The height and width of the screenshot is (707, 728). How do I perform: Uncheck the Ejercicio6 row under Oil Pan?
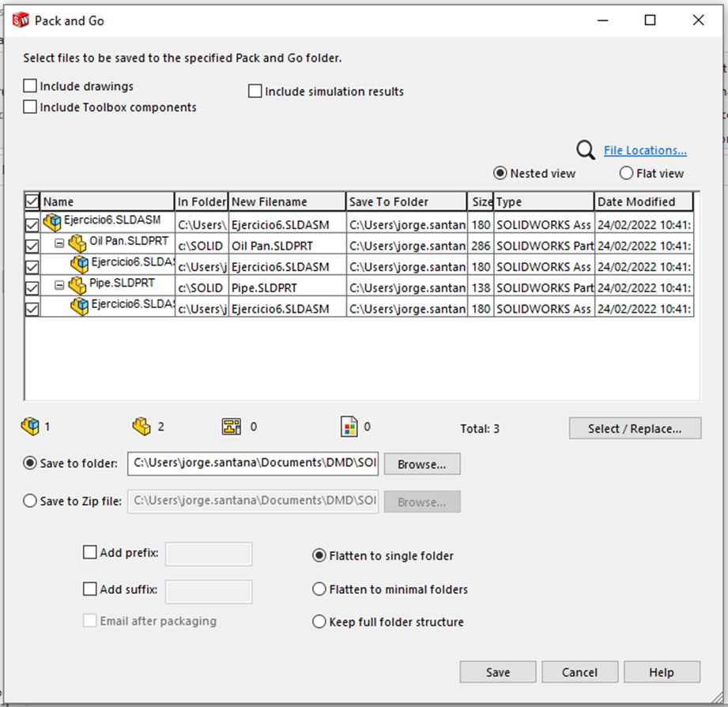tap(32, 267)
